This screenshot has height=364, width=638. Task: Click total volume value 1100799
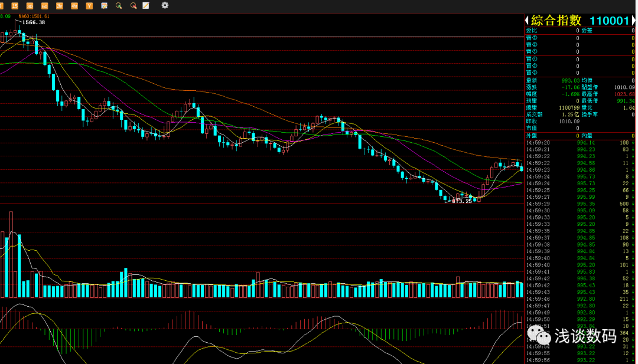(x=569, y=107)
